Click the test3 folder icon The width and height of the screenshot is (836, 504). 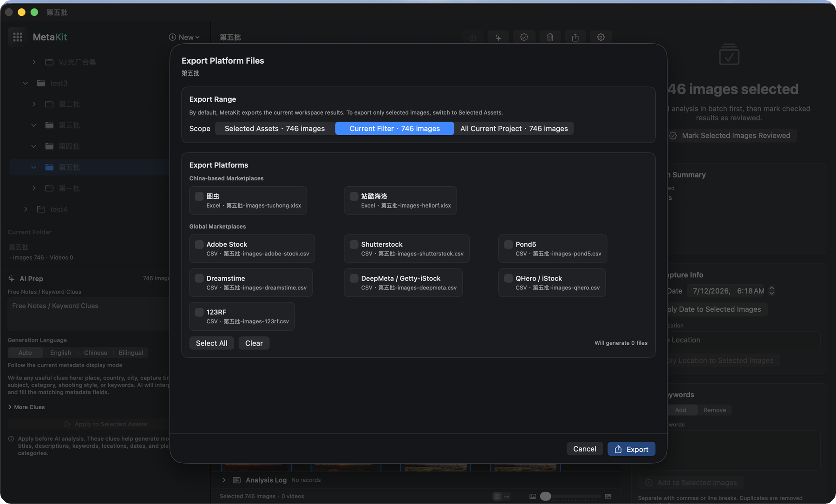point(41,83)
